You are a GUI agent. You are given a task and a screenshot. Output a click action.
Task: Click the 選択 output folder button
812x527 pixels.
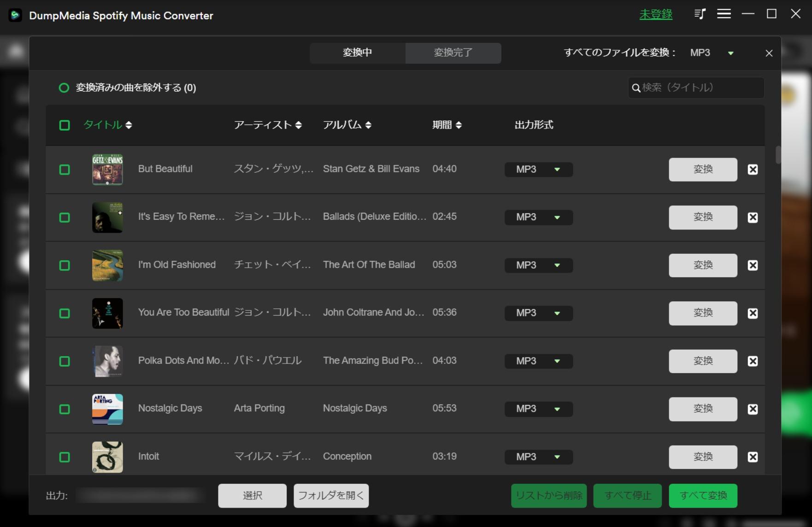click(252, 496)
